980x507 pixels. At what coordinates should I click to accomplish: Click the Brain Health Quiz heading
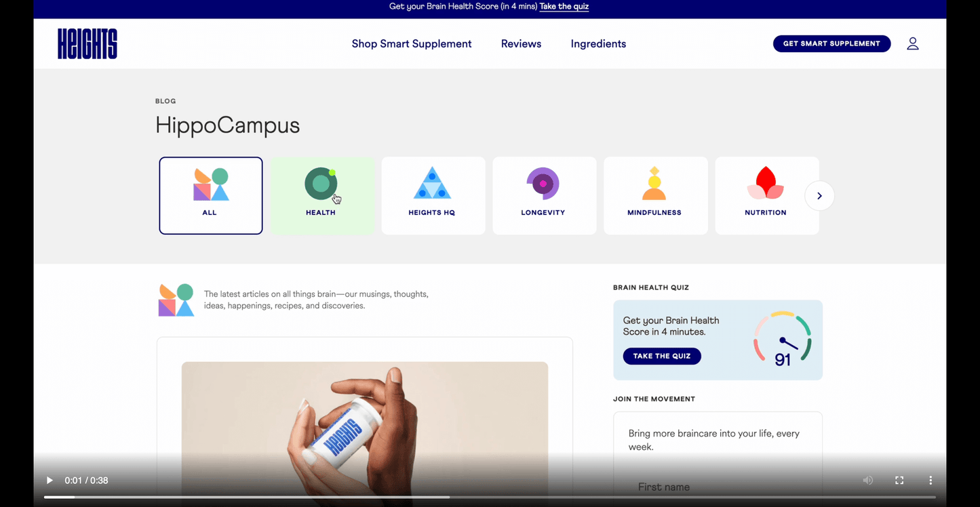click(651, 287)
